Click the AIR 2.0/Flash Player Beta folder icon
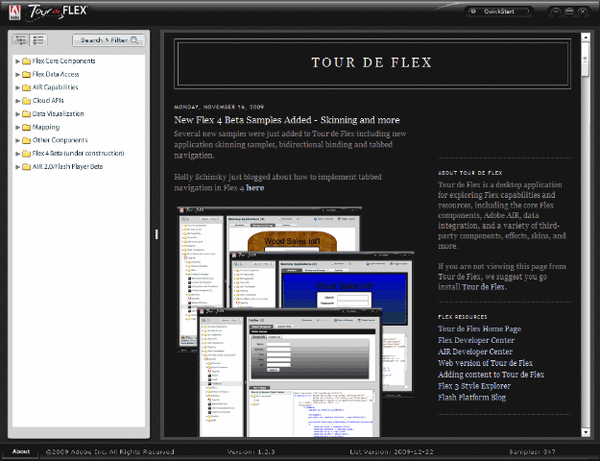The width and height of the screenshot is (600, 461). point(26,167)
